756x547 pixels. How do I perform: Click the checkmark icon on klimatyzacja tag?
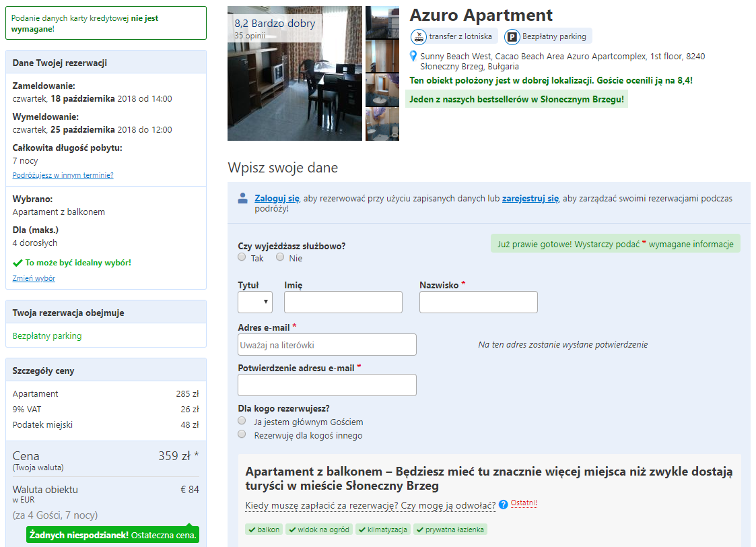coord(362,529)
